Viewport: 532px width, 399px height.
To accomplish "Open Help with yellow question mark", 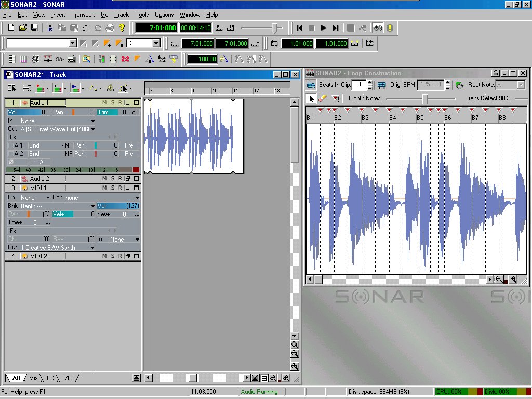I will [x=122, y=28].
